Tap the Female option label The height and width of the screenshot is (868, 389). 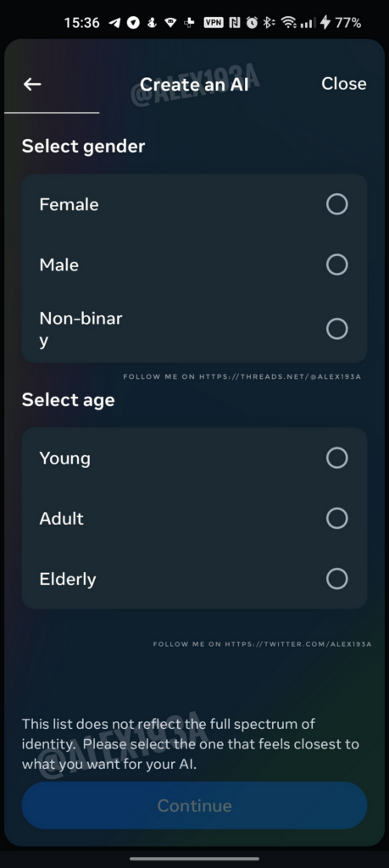pyautogui.click(x=69, y=204)
